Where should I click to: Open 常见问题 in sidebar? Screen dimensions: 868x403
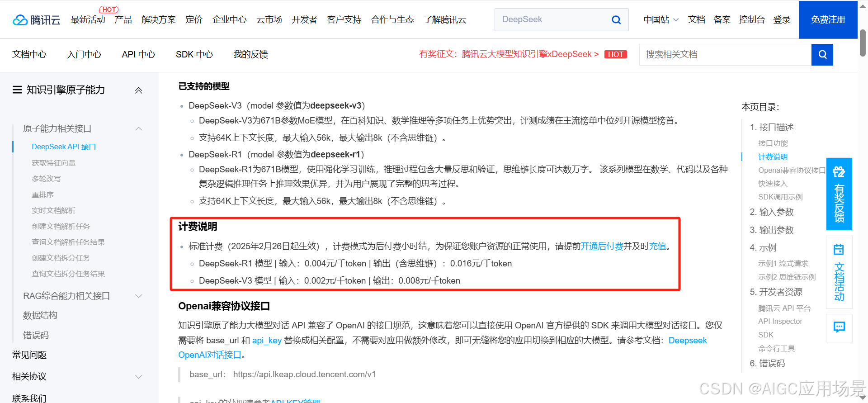pos(29,355)
